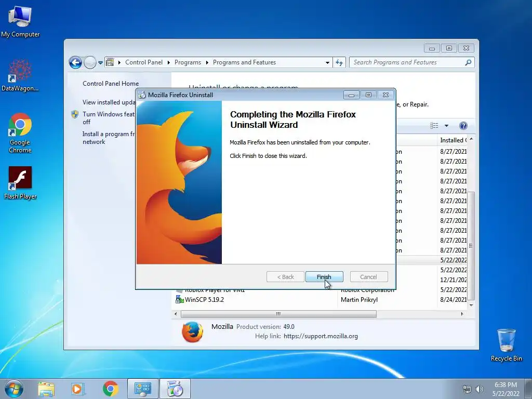
Task: Open recent pages dropdown next to navigation arrows
Action: 100,63
